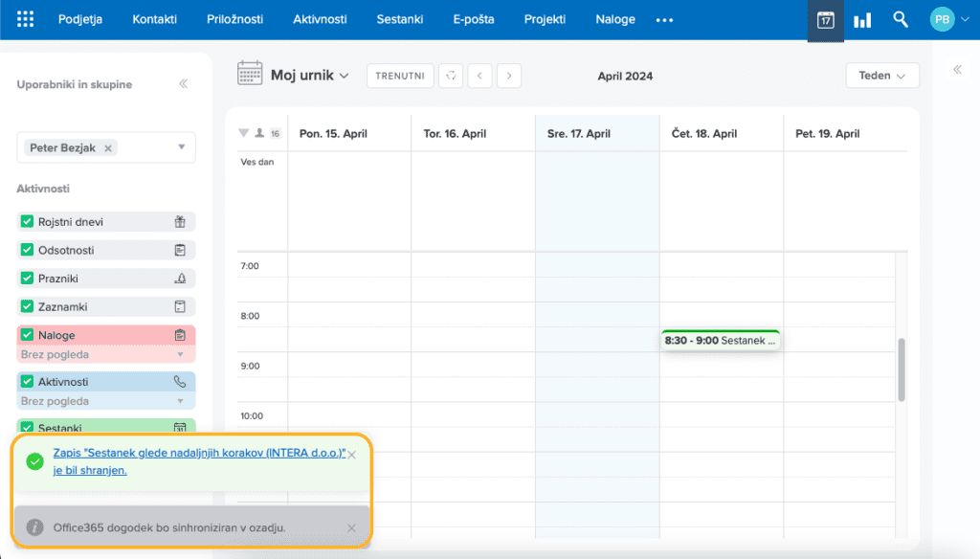Open the Kontakti menu
Screen dimensions: 980x559
[x=154, y=19]
